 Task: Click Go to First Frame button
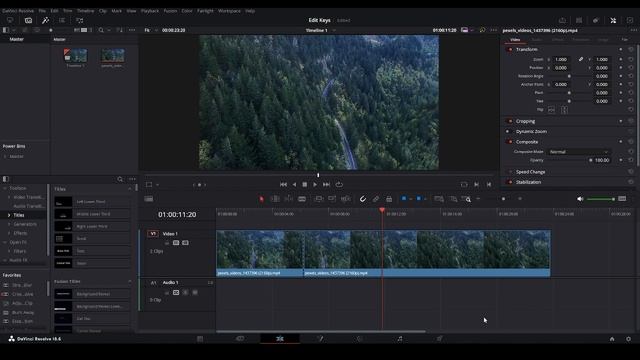pos(283,184)
